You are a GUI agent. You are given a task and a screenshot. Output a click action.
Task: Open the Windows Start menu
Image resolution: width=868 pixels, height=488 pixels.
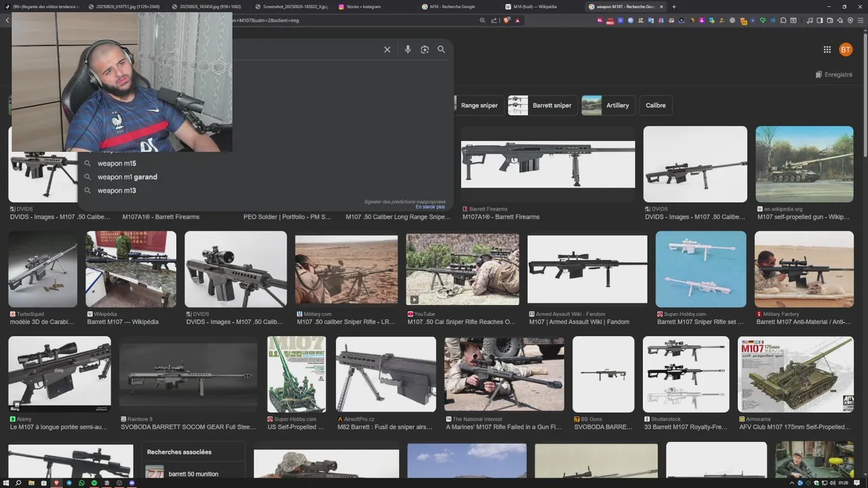coord(6,483)
